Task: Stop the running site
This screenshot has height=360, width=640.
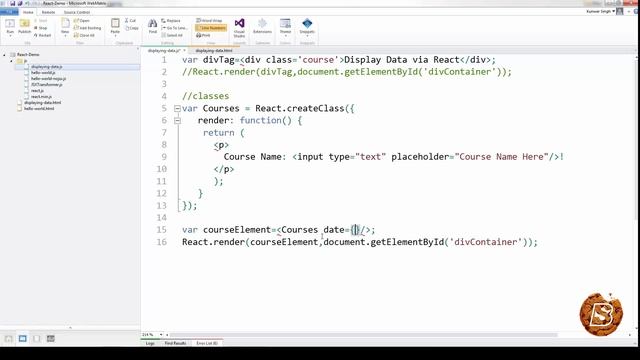Action: click(x=40, y=28)
